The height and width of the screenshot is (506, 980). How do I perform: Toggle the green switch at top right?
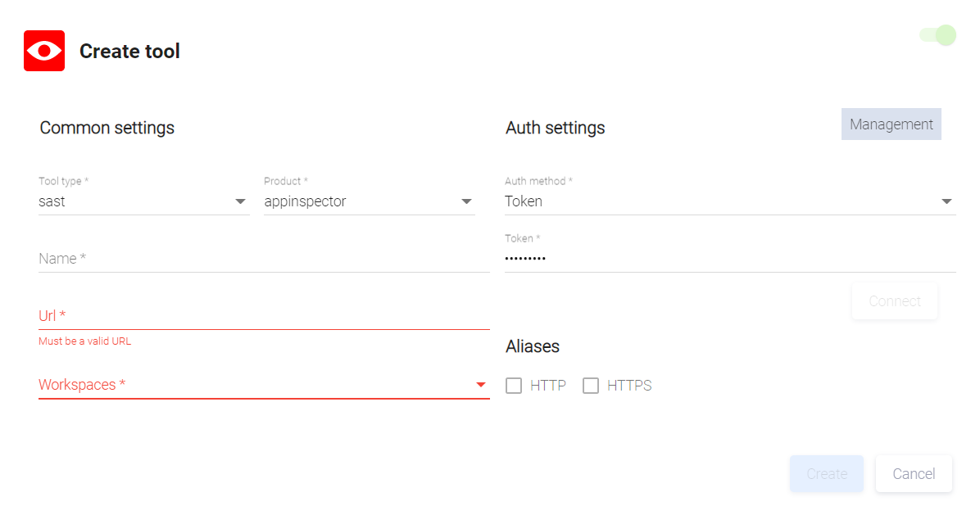[938, 35]
